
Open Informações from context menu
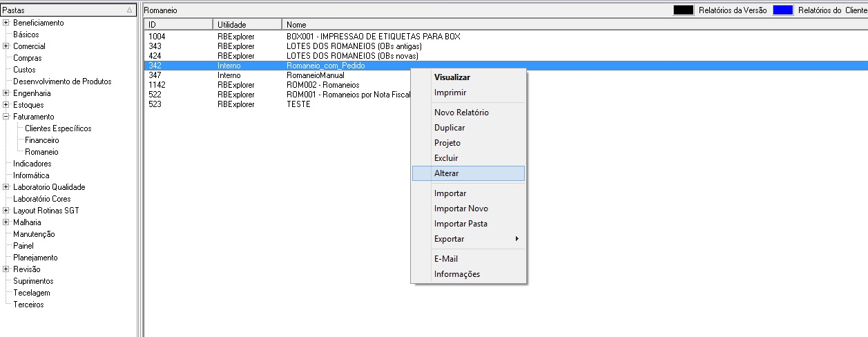tap(456, 274)
